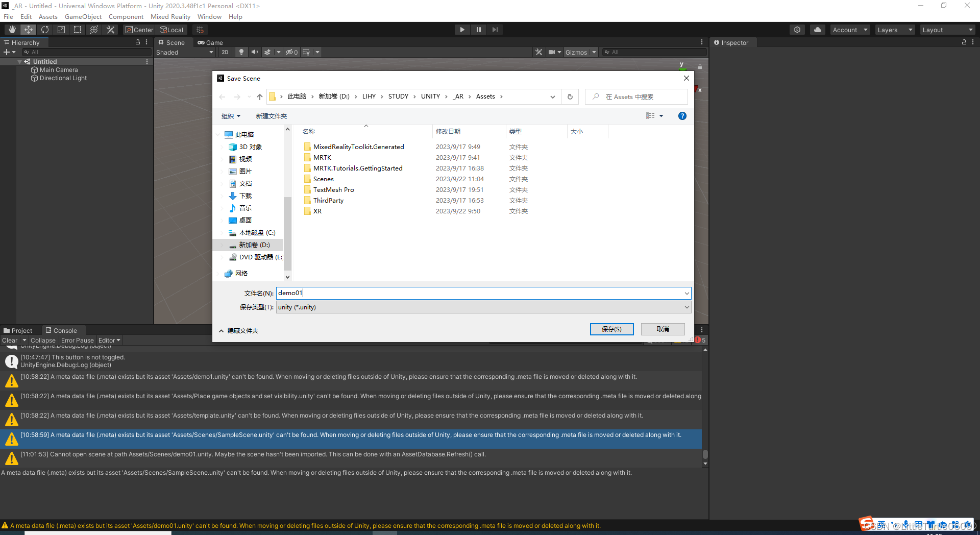This screenshot has width=980, height=535.
Task: Open the Account dropdown
Action: (850, 30)
